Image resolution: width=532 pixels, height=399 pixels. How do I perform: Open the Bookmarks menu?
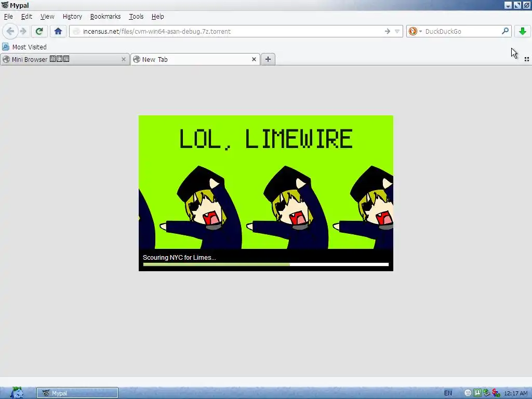[105, 16]
